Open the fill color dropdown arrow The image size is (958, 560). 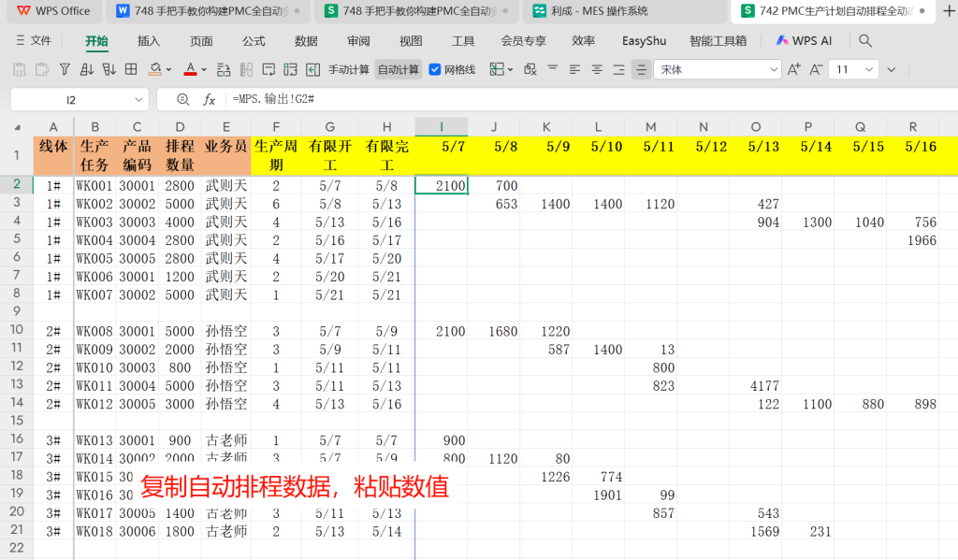tap(169, 70)
